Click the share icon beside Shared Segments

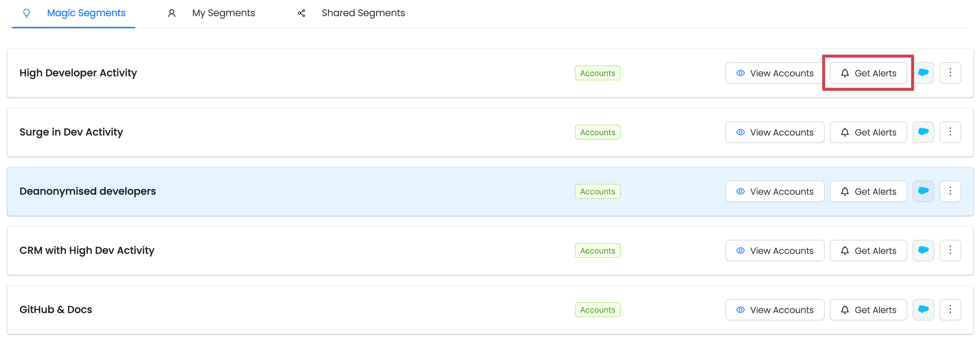coord(301,13)
